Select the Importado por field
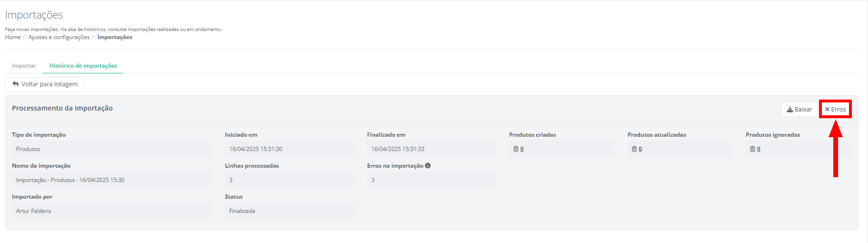Image resolution: width=868 pixels, height=243 pixels. [112, 211]
